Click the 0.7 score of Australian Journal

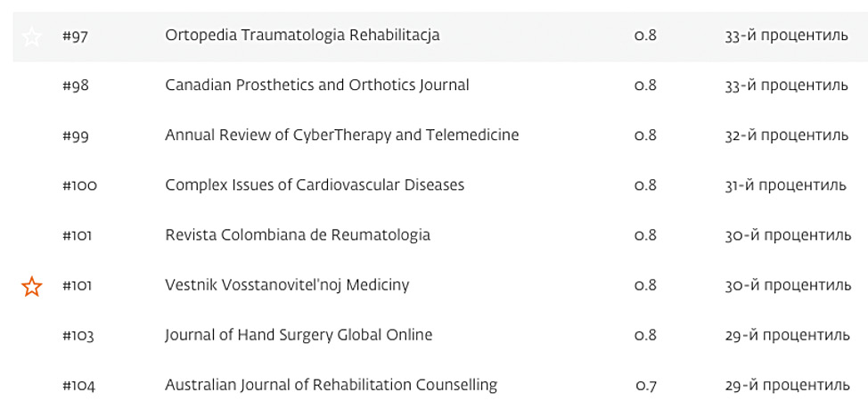[x=646, y=386]
